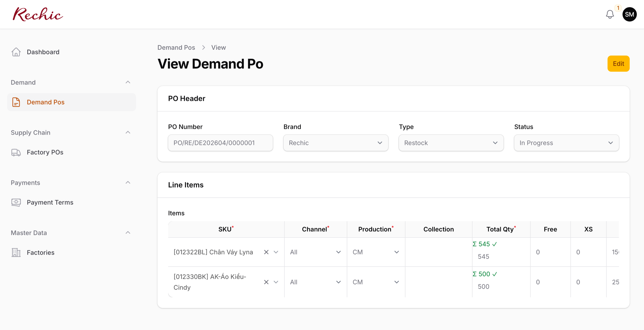Open the Status dropdown showing In Progress
The height and width of the screenshot is (330, 644).
click(x=566, y=143)
